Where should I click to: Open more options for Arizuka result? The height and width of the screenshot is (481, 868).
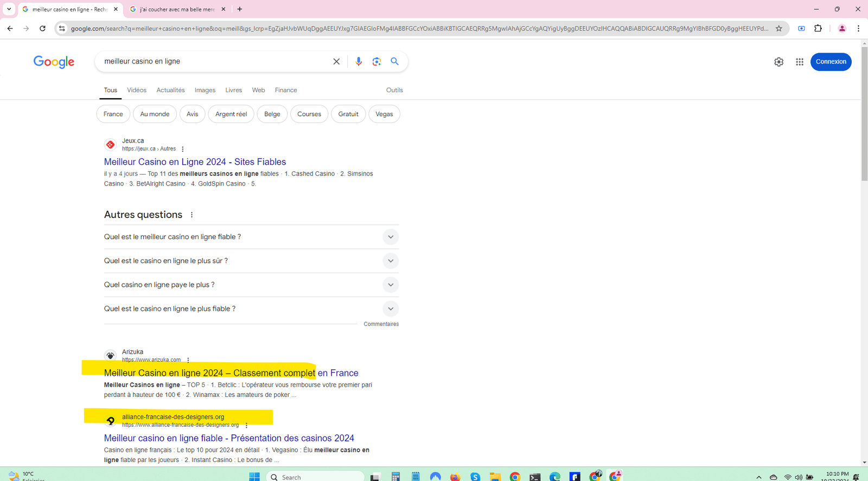click(x=188, y=360)
